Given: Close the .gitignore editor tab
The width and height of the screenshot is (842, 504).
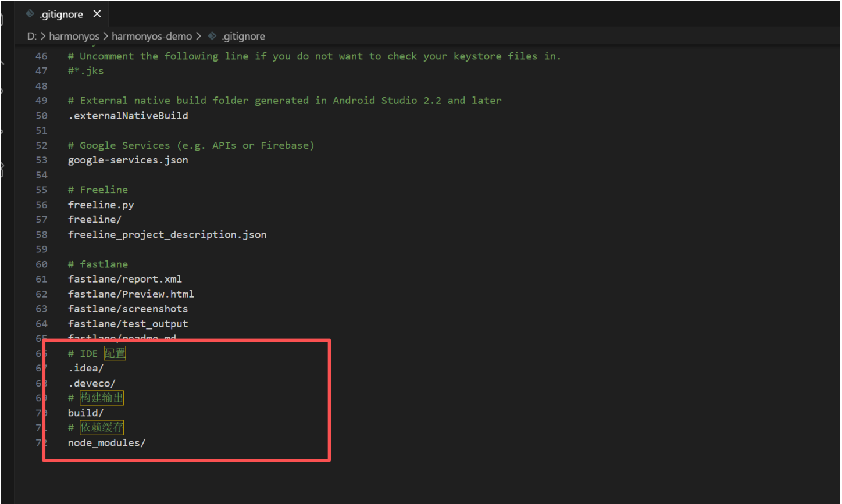Looking at the screenshot, I should [97, 14].
